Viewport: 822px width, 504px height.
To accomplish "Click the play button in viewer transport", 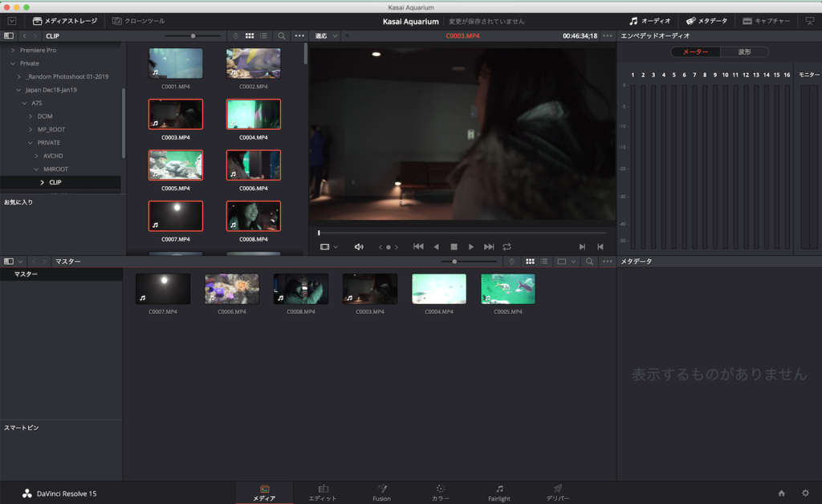I will click(x=471, y=247).
